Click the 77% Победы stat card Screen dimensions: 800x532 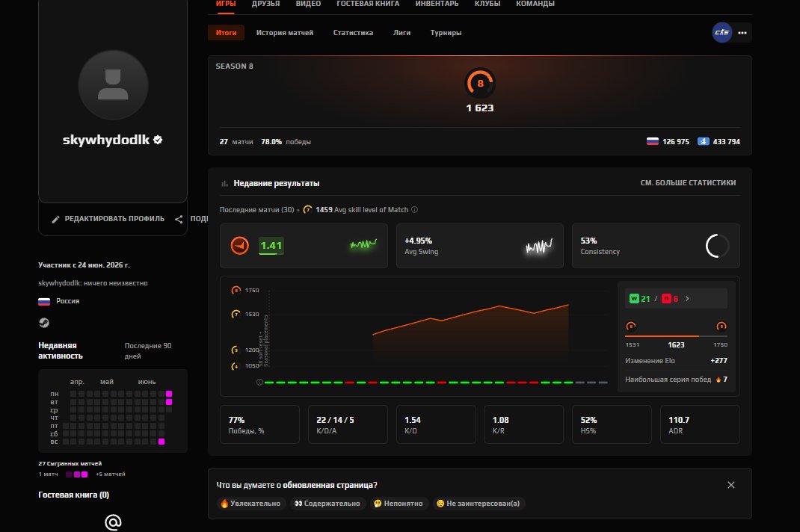(259, 424)
